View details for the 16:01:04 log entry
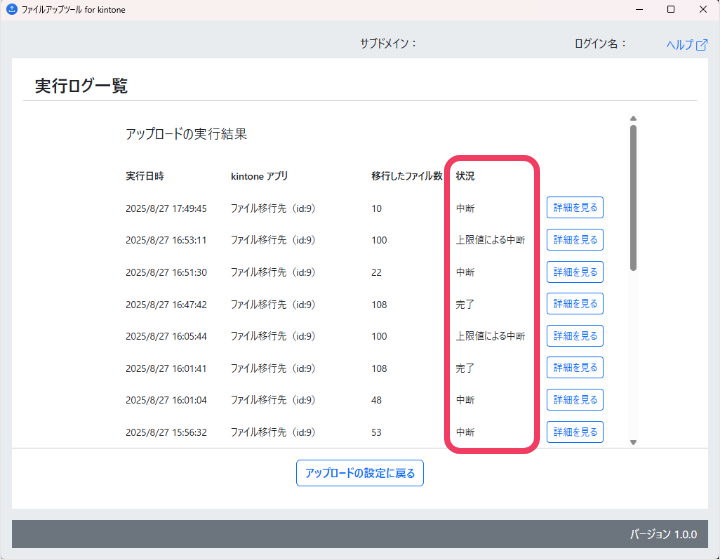Screen dimensions: 720x560 click(575, 399)
